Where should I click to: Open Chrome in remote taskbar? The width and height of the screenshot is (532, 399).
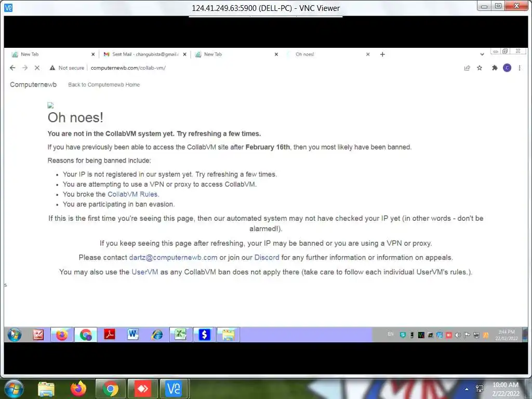coord(86,335)
